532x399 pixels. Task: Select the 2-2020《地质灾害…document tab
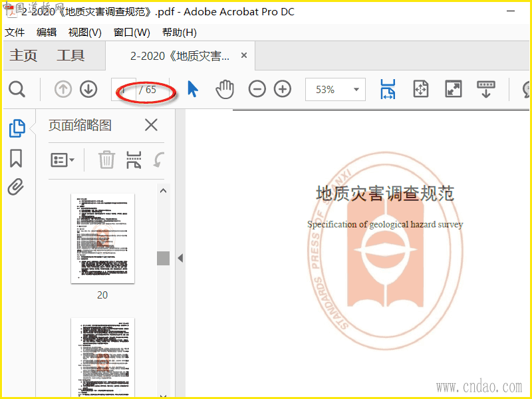[180, 56]
